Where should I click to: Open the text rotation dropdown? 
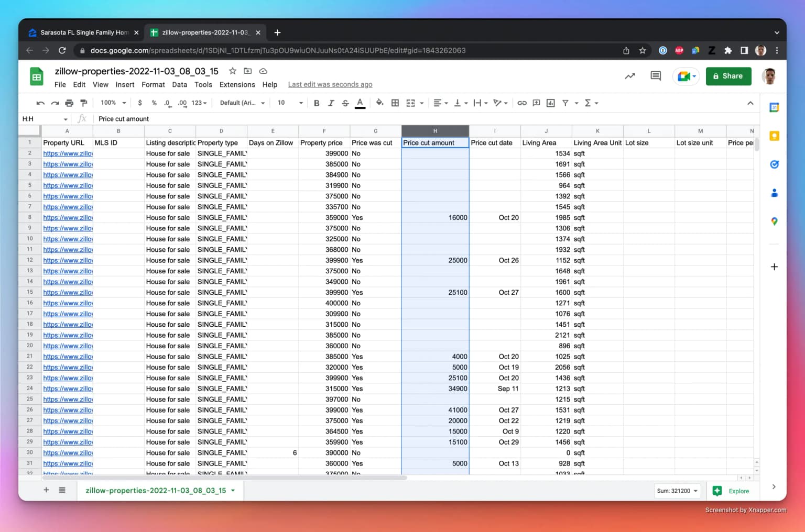point(501,103)
